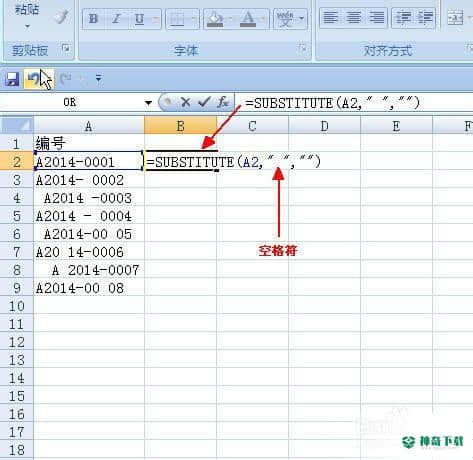The width and height of the screenshot is (473, 460).
Task: Toggle Italic formatting in the ribbon
Action: click(116, 19)
